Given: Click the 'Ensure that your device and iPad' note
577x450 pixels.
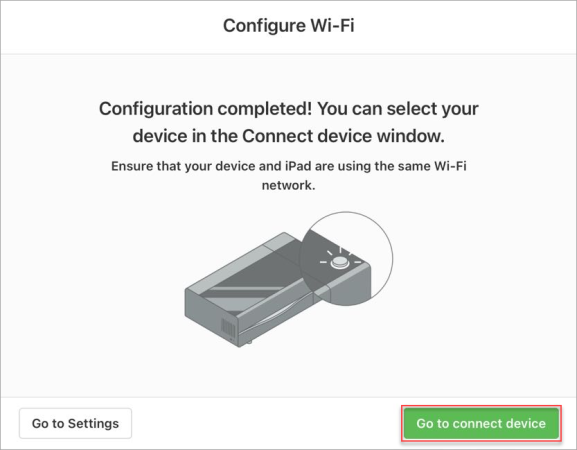Looking at the screenshot, I should click(x=288, y=166).
